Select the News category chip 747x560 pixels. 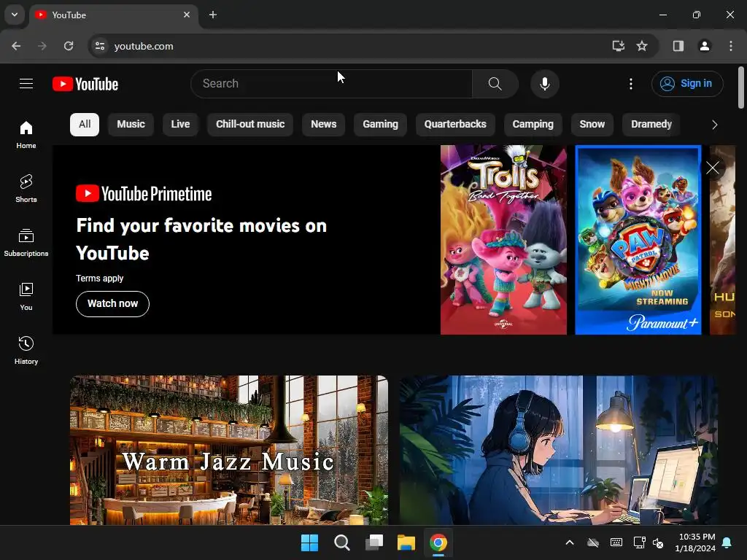click(323, 124)
